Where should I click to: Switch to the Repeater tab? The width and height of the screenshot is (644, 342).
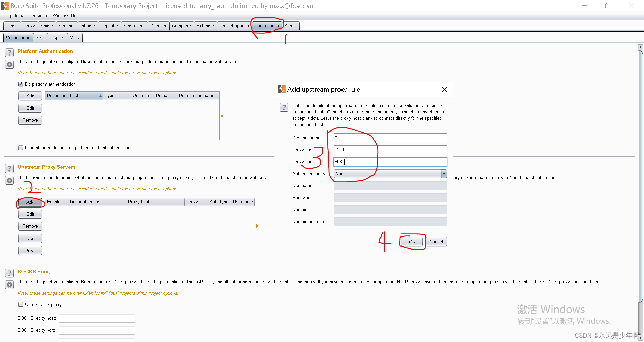click(x=109, y=26)
